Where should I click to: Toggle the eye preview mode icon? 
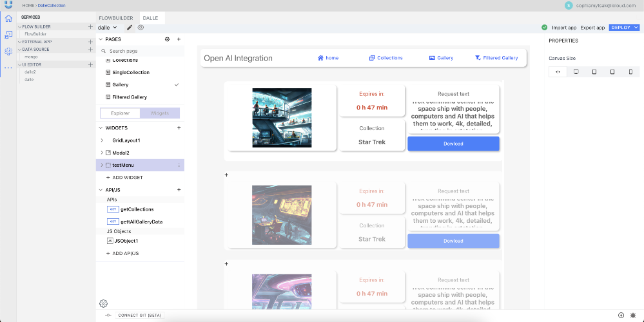tap(141, 28)
